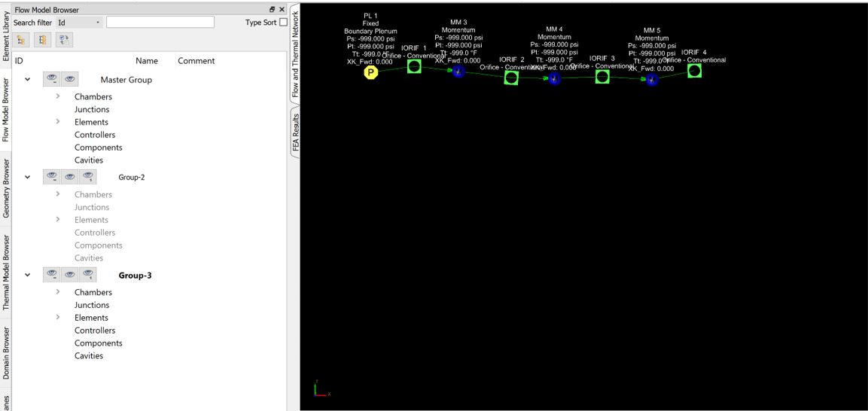Click the third toolbar icon below search filter
The width and height of the screenshot is (868, 411).
[x=65, y=40]
